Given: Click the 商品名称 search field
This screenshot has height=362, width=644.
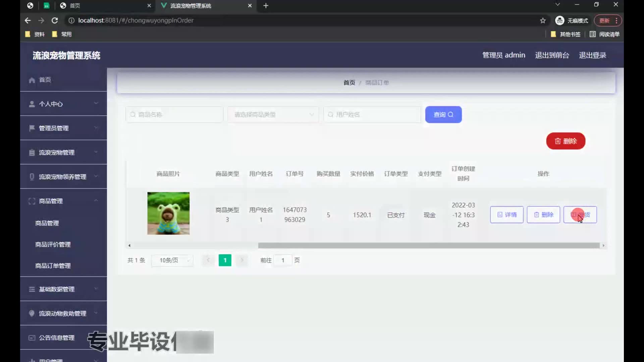Looking at the screenshot, I should point(174,115).
